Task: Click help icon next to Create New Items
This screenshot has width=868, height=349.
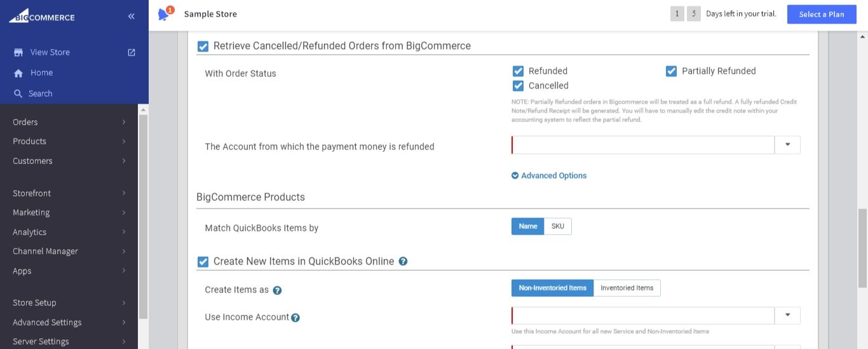Action: (x=403, y=261)
